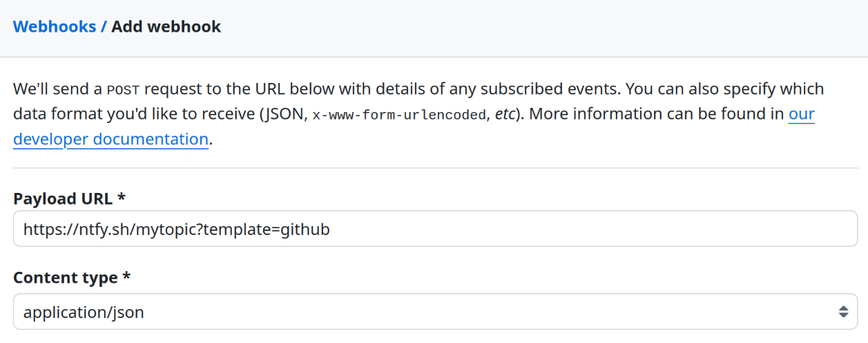Focus the Payload URL input field
Viewport: 868px width, 343px height.
click(552, 229)
